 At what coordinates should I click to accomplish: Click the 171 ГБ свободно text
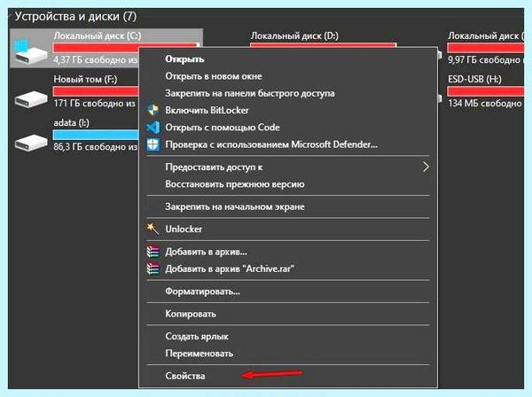[94, 104]
